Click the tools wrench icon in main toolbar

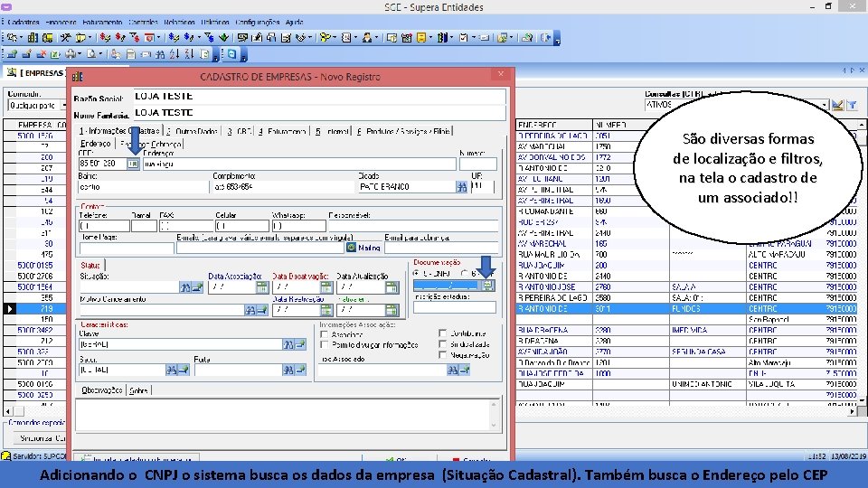point(65,38)
